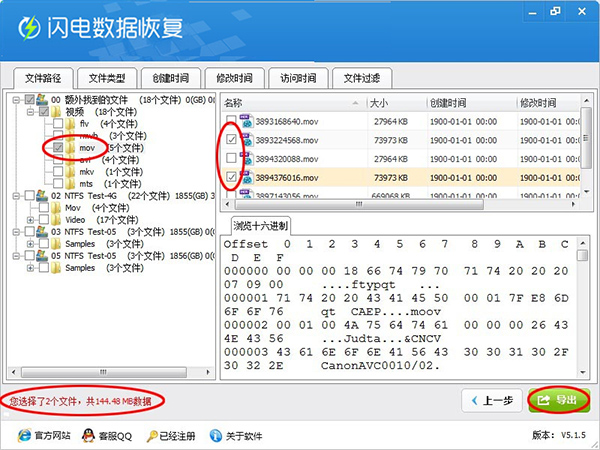600x450 pixels.
Task: Toggle the flv folder checkbox
Action: coord(58,123)
